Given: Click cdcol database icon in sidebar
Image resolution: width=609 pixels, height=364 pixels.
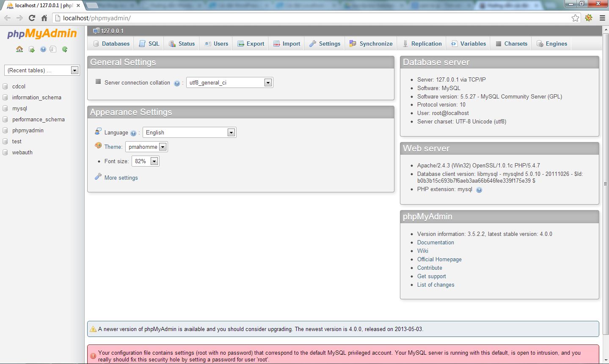Looking at the screenshot, I should [x=6, y=86].
